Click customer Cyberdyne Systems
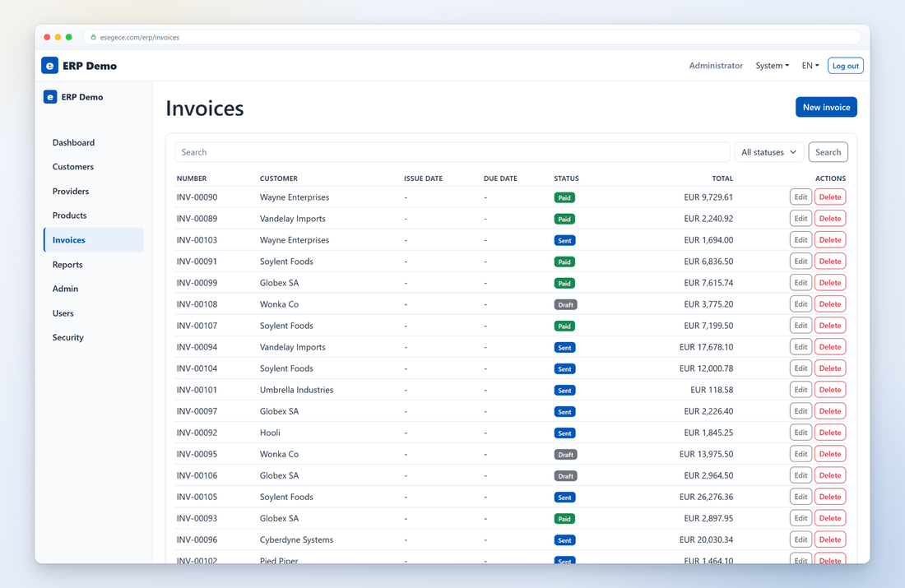 tap(296, 539)
